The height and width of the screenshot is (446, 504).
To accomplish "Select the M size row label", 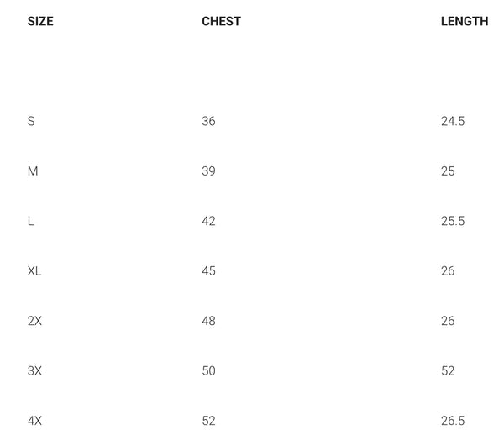I will (x=33, y=171).
